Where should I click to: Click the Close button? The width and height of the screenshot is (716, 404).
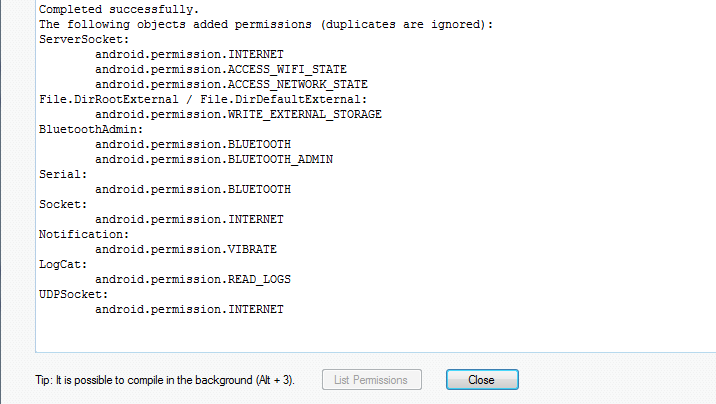click(x=481, y=380)
